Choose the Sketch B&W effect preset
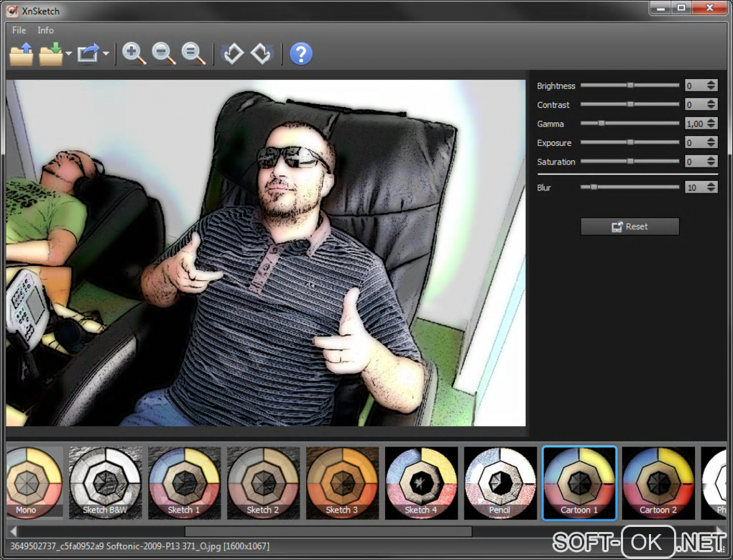The width and height of the screenshot is (733, 560). coord(105,482)
